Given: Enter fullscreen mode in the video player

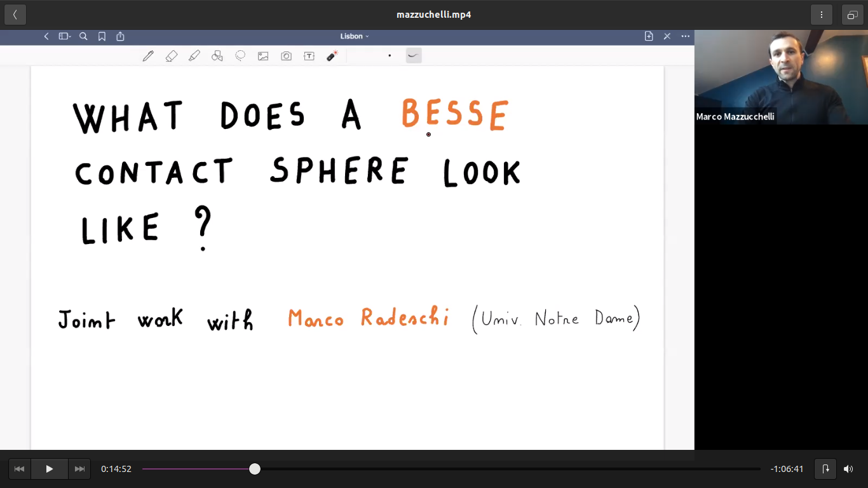Looking at the screenshot, I should click(x=853, y=15).
